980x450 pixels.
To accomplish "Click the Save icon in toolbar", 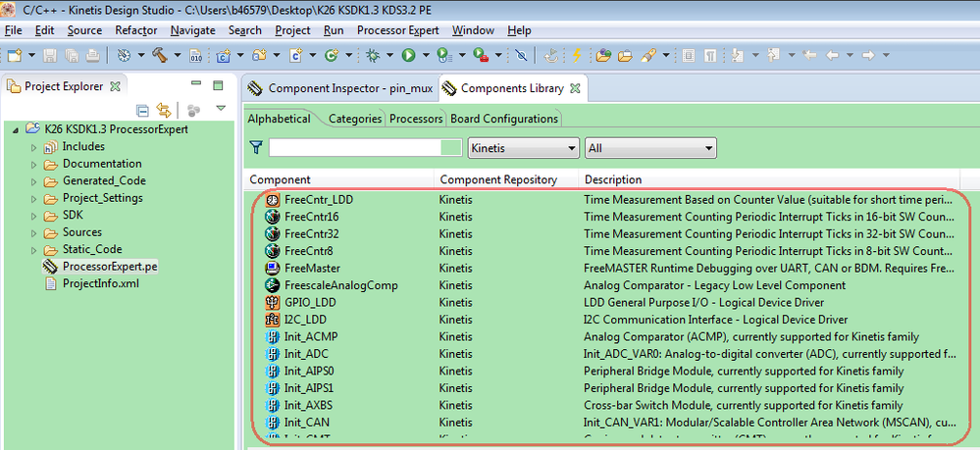I will pyautogui.click(x=50, y=56).
